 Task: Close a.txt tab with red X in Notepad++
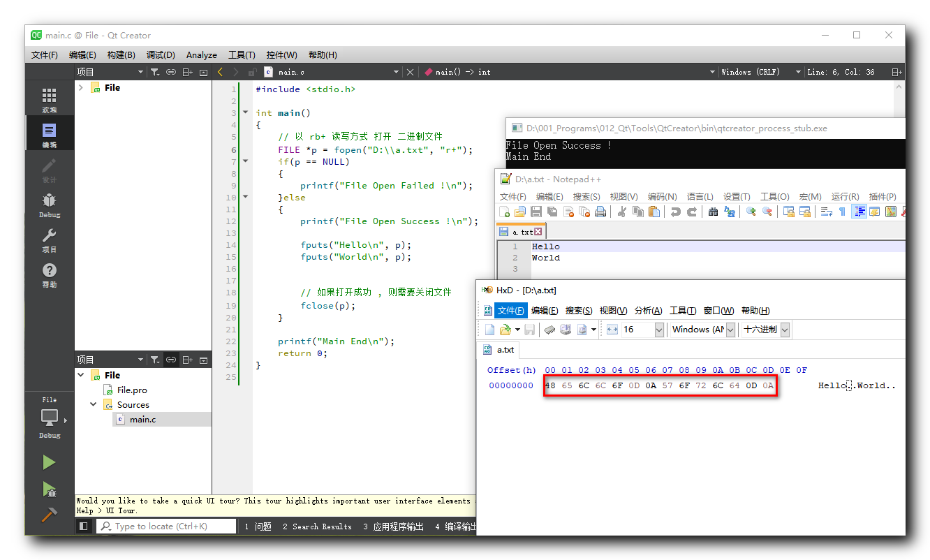coord(538,232)
